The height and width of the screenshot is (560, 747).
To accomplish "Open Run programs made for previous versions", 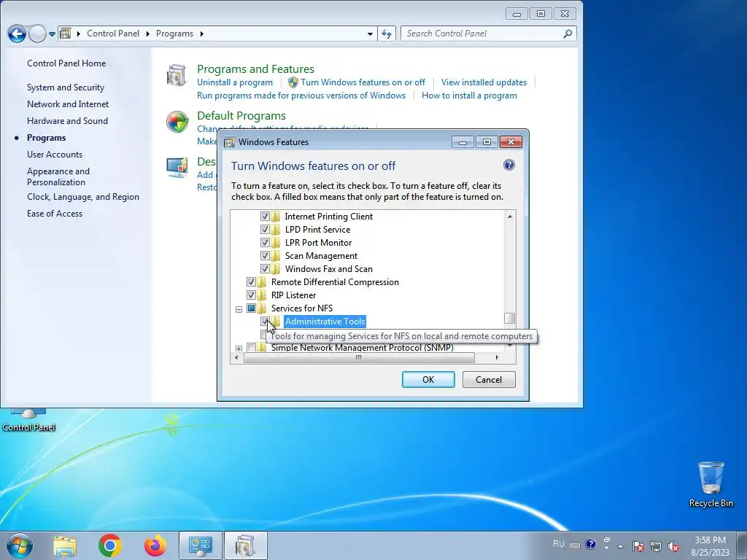I will click(x=301, y=96).
